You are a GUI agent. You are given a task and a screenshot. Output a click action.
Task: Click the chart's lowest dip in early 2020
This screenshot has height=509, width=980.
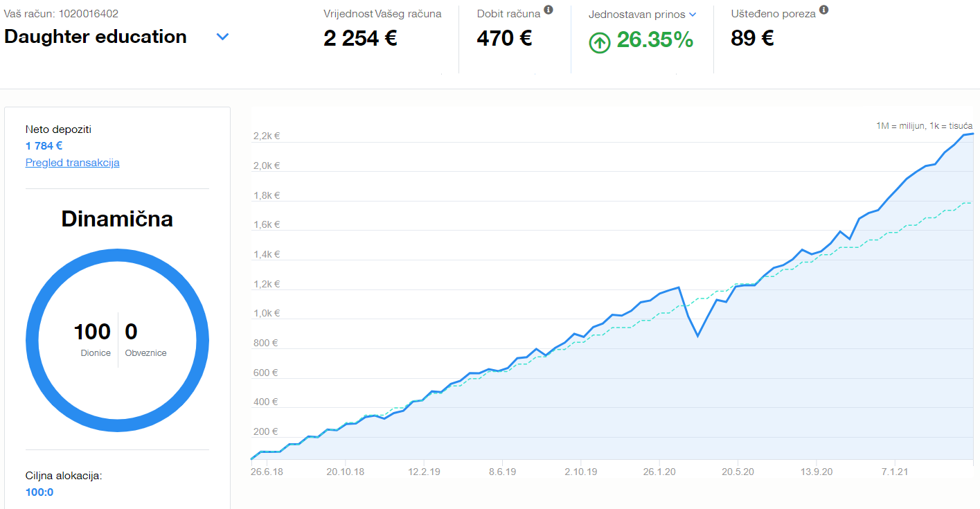coord(697,336)
